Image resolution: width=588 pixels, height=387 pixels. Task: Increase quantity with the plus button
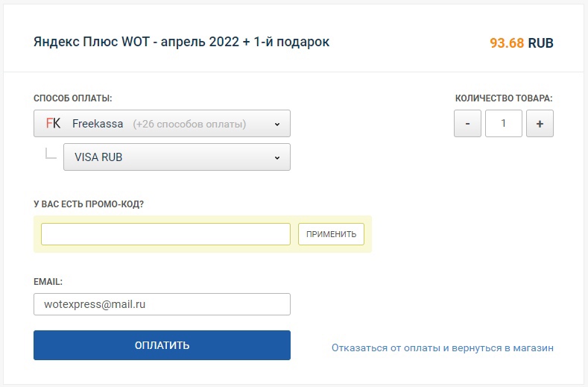coord(540,124)
